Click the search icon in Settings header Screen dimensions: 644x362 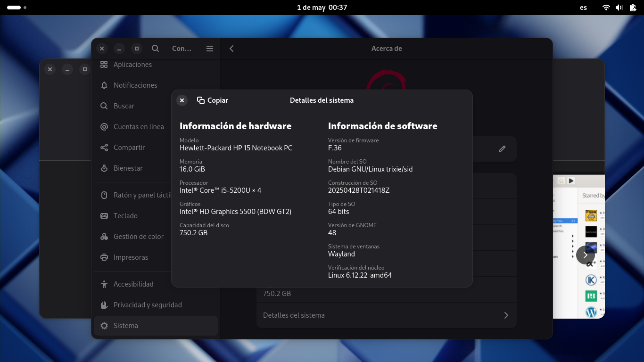pyautogui.click(x=155, y=49)
